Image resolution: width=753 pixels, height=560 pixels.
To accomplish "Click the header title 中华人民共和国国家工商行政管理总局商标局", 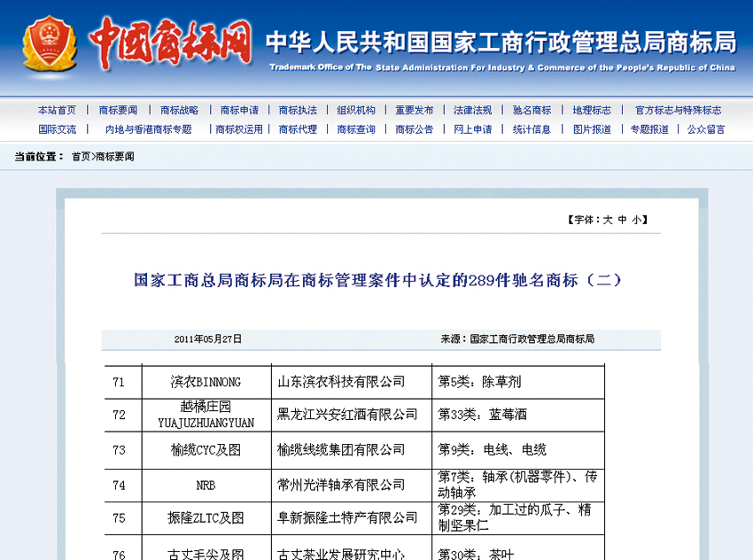I will [x=501, y=42].
